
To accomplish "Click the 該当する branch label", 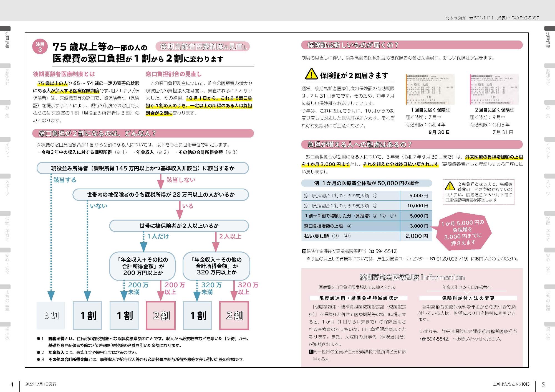I will pos(65,180).
